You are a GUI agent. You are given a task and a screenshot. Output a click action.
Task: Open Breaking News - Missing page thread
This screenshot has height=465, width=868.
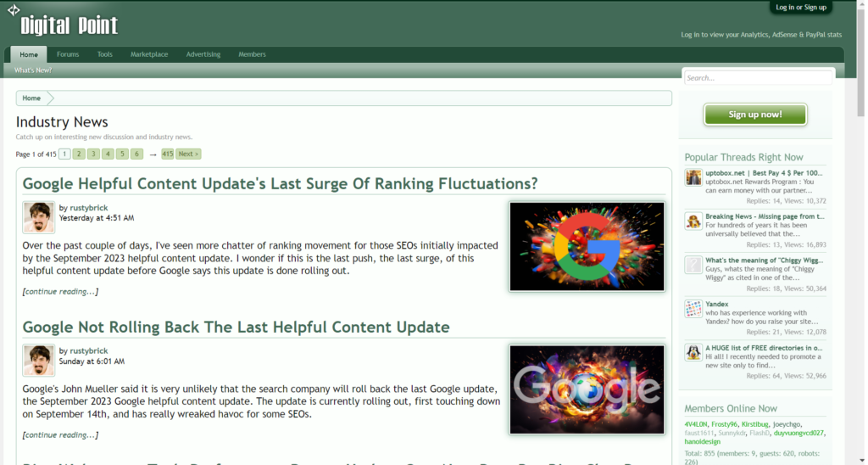(x=765, y=216)
